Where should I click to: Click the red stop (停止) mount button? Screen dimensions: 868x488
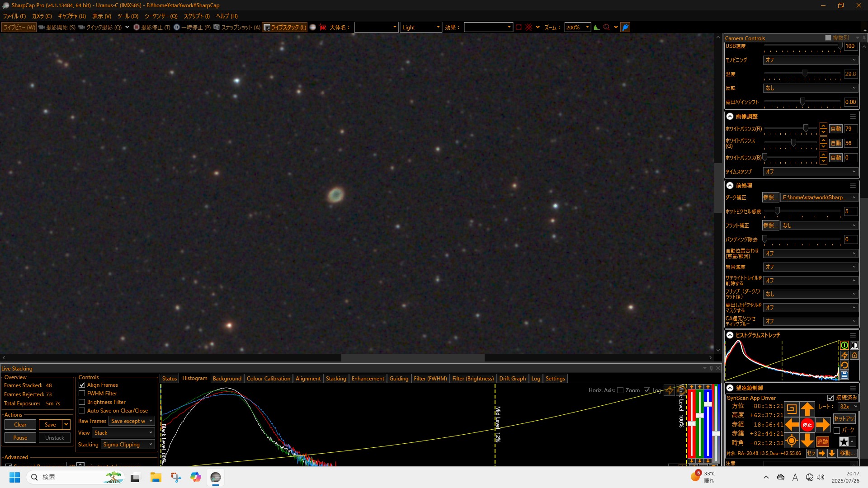(807, 425)
